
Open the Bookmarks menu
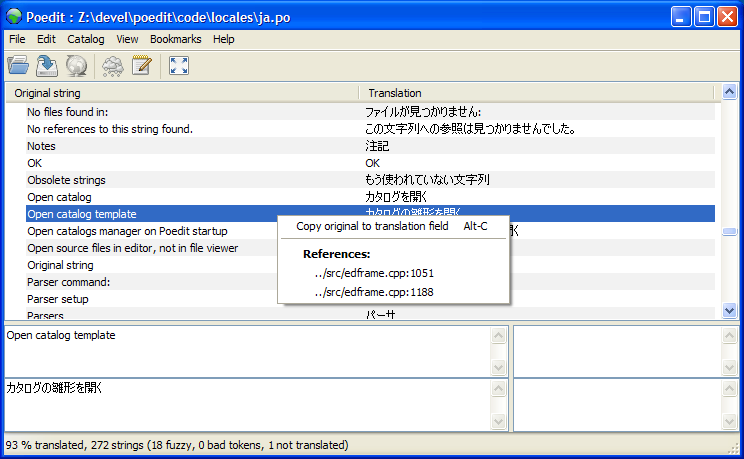pyautogui.click(x=175, y=39)
